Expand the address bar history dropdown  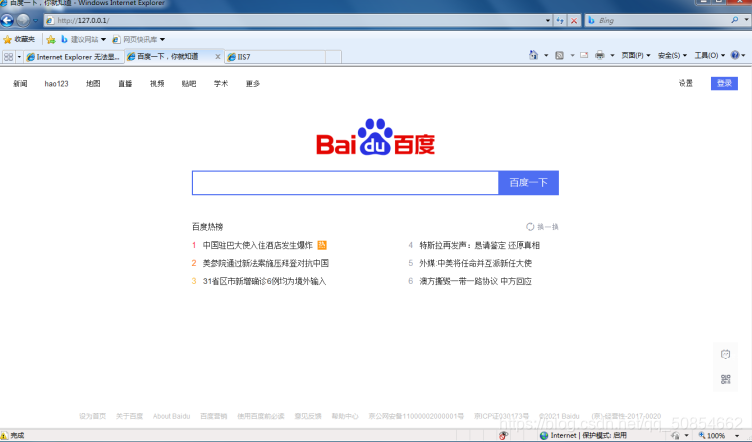(548, 21)
